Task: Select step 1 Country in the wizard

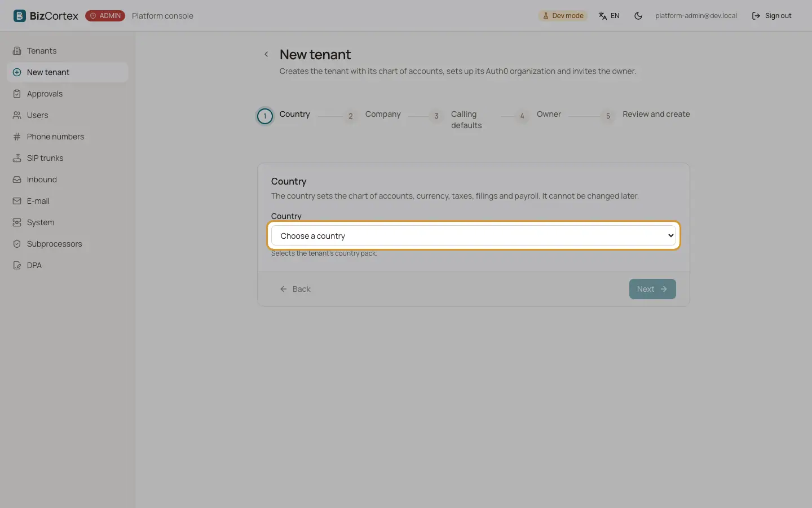Action: pos(284,116)
